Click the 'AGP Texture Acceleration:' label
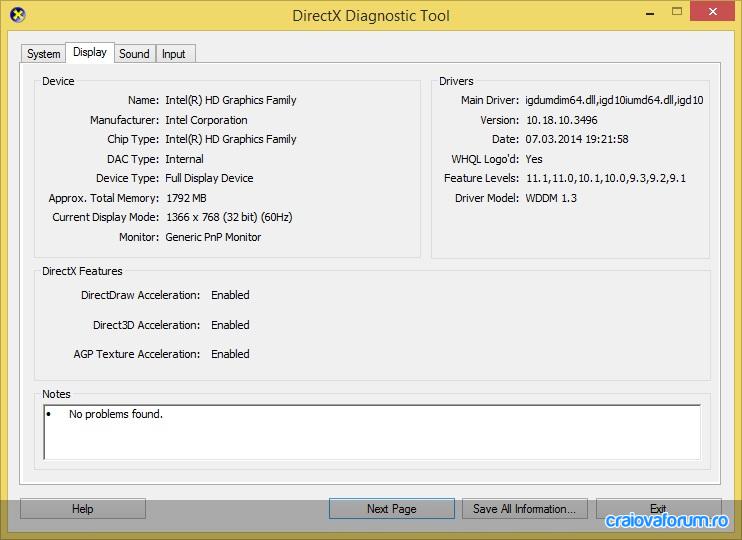This screenshot has width=742, height=540. point(137,354)
